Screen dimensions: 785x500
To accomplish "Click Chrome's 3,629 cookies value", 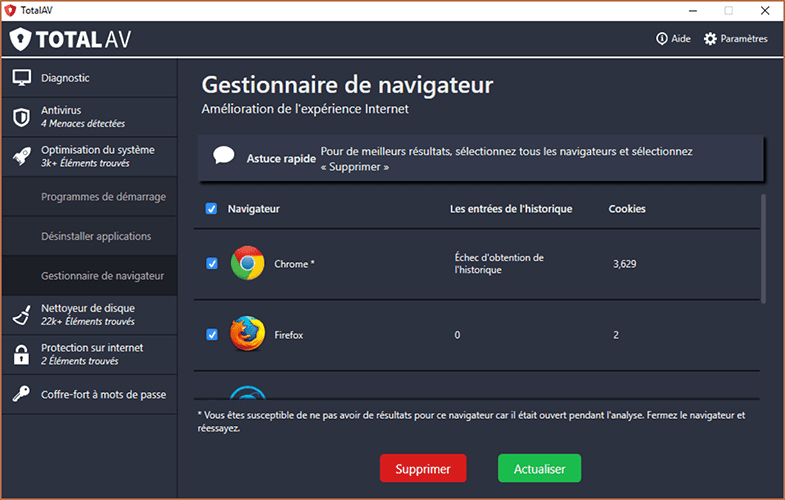I will (x=625, y=264).
